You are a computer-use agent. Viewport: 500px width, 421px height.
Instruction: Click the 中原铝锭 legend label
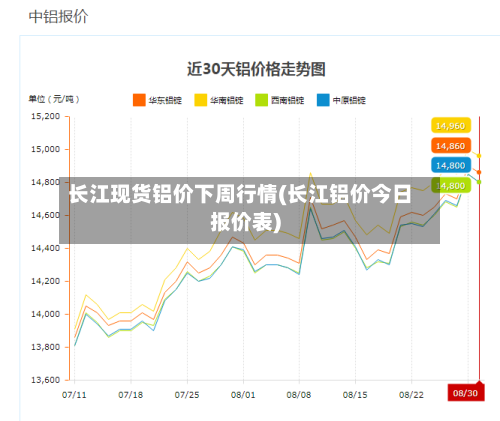[x=349, y=100]
